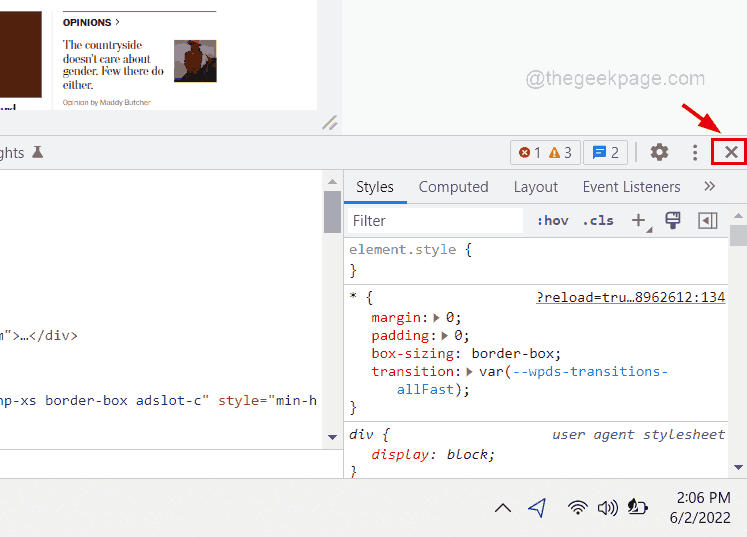This screenshot has width=747, height=537.
Task: Open the Layout tab
Action: coord(535,187)
